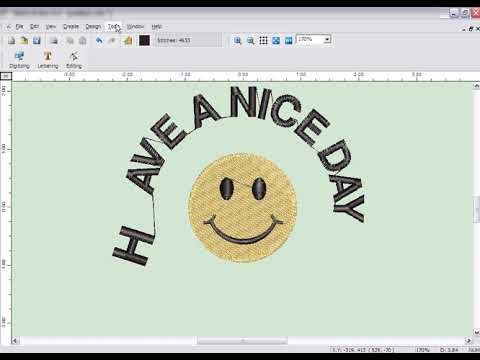The width and height of the screenshot is (480, 360).
Task: Select the Digitizing tool
Action: tap(19, 60)
